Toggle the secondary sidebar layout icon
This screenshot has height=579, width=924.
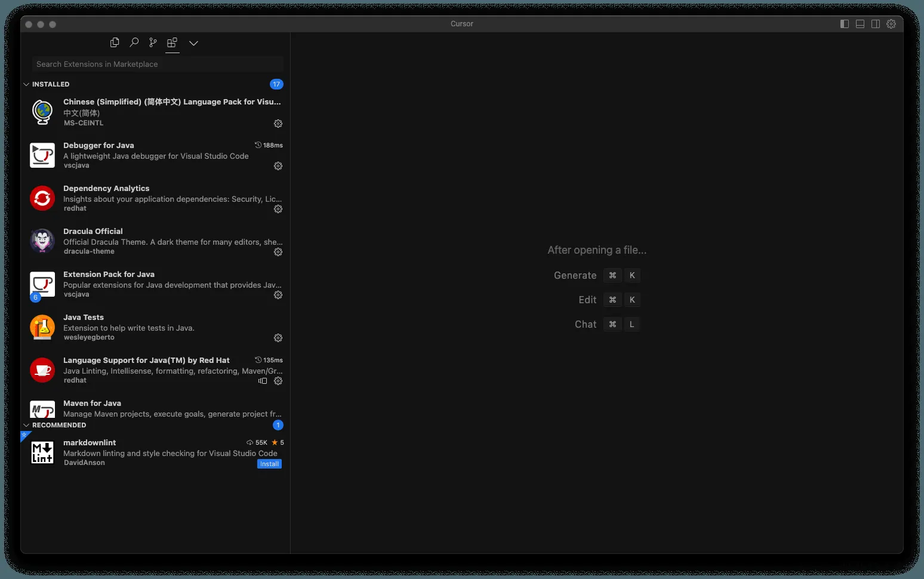(876, 24)
